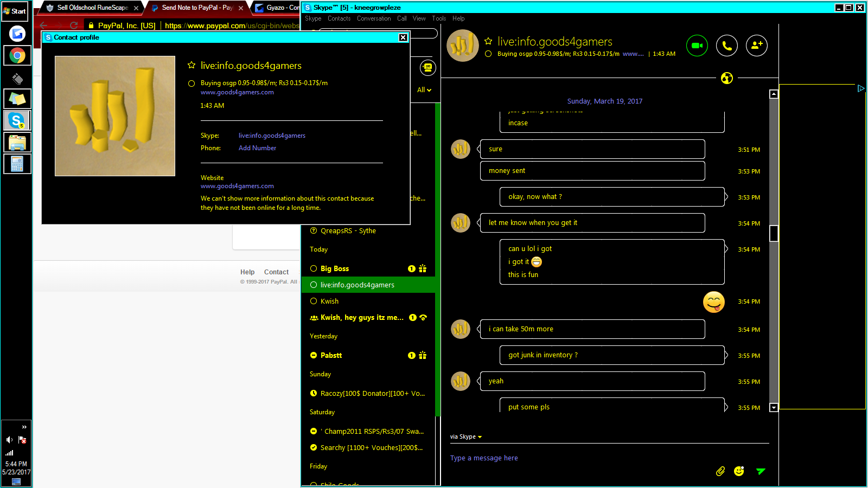Click the call icon beside the Kwish group chat

pyautogui.click(x=423, y=317)
